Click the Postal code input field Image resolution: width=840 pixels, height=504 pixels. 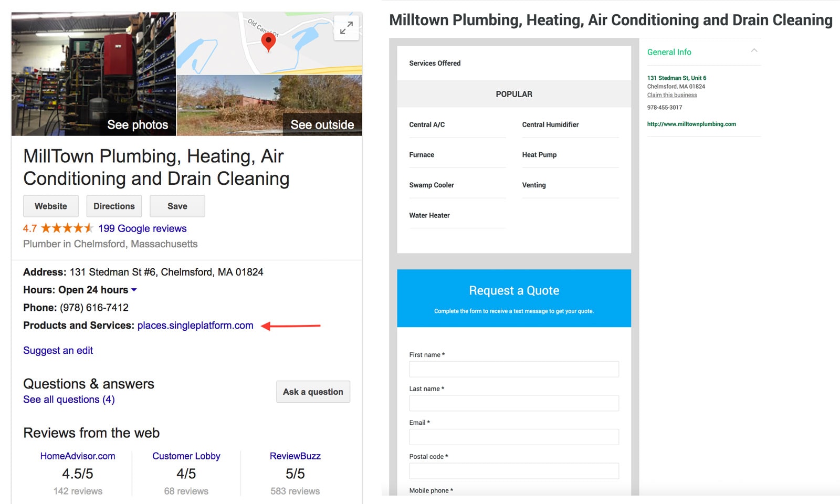click(513, 471)
